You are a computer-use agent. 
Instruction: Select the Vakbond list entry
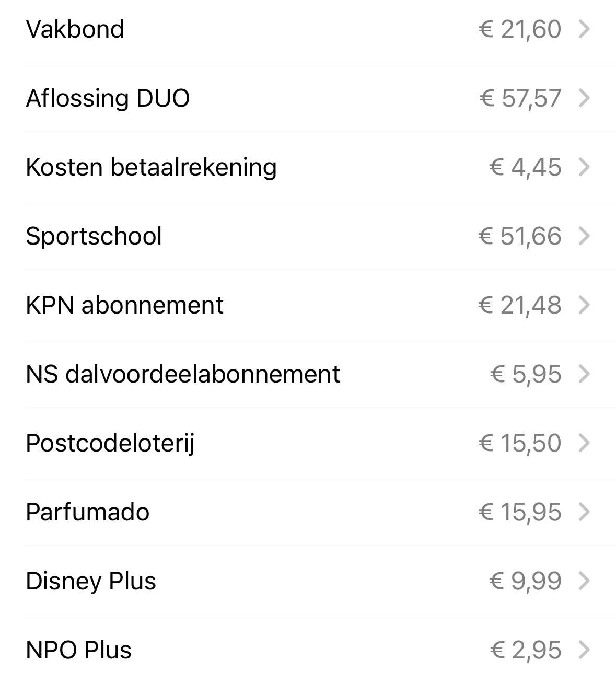pos(320,29)
